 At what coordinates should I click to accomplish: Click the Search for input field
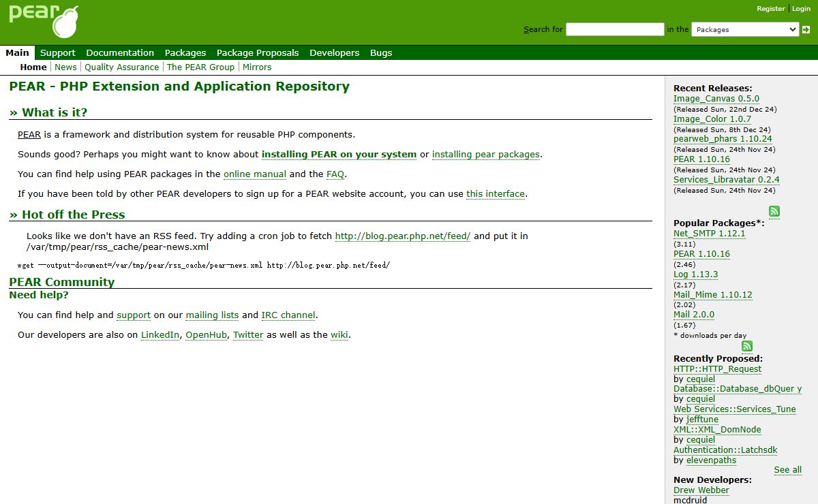point(615,29)
